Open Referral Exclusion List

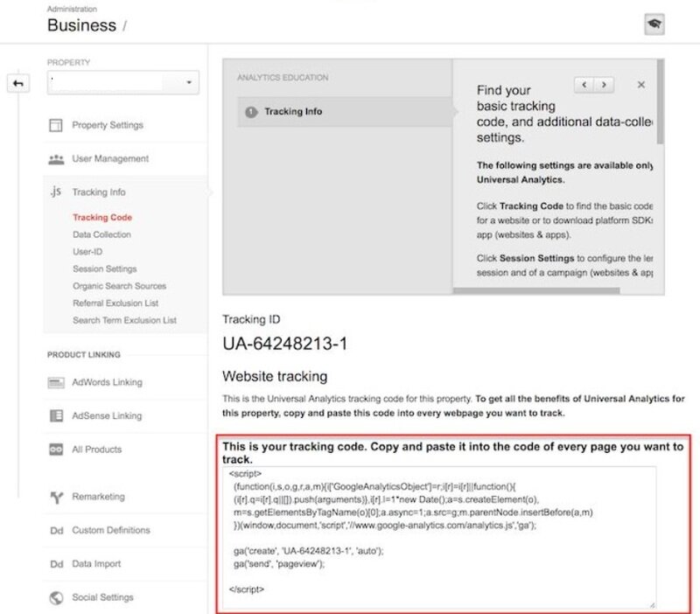[x=115, y=304]
